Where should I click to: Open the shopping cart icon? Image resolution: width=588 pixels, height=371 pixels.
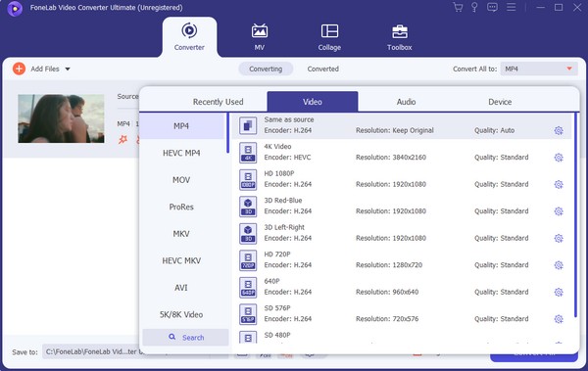coord(458,7)
